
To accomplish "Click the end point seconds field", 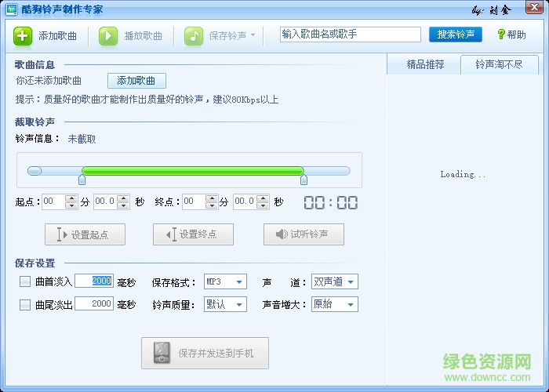I will (245, 201).
